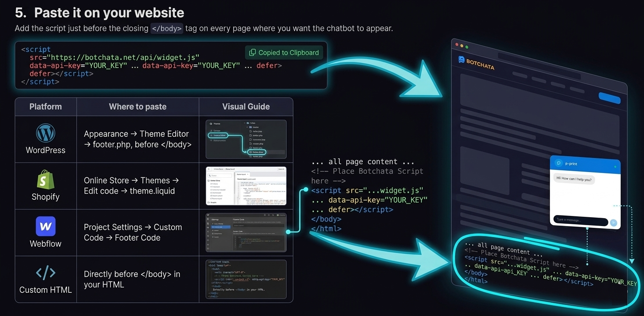Click the Webflow label text
This screenshot has width=644, height=316.
coord(46,244)
